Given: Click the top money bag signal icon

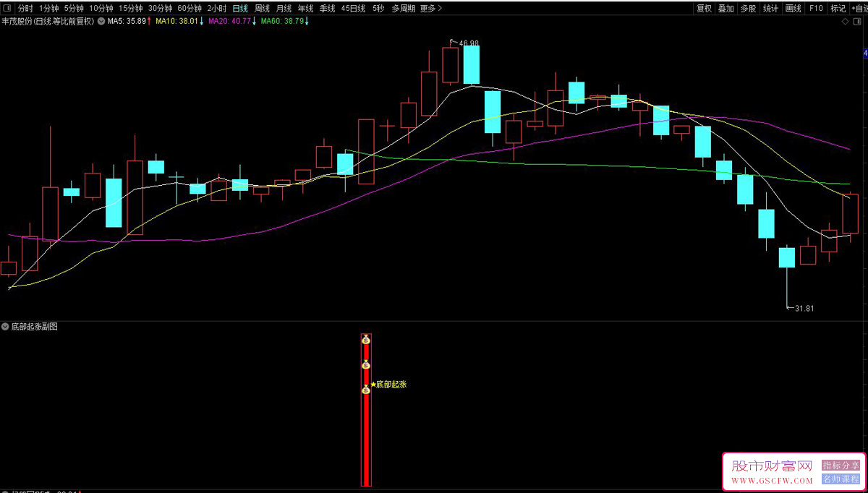Looking at the screenshot, I should (x=366, y=339).
